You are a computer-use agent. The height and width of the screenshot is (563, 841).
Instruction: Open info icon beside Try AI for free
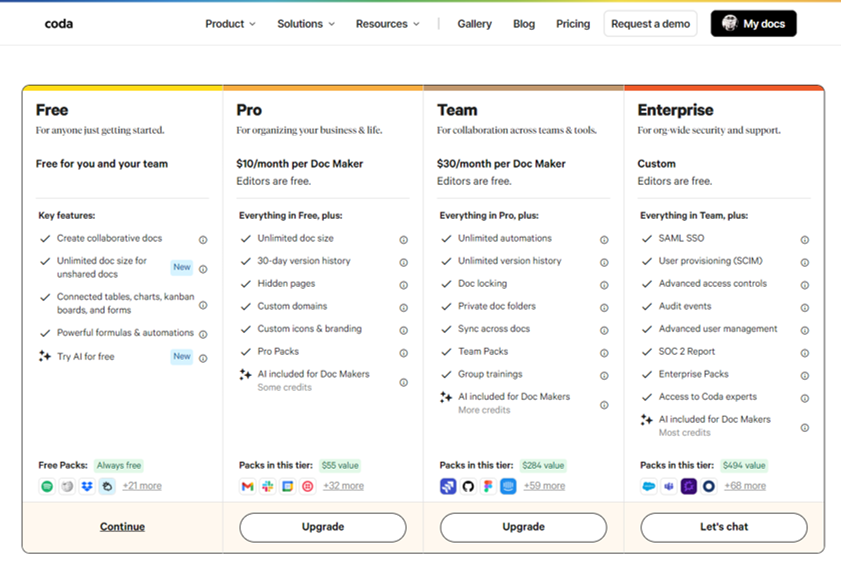click(x=203, y=358)
